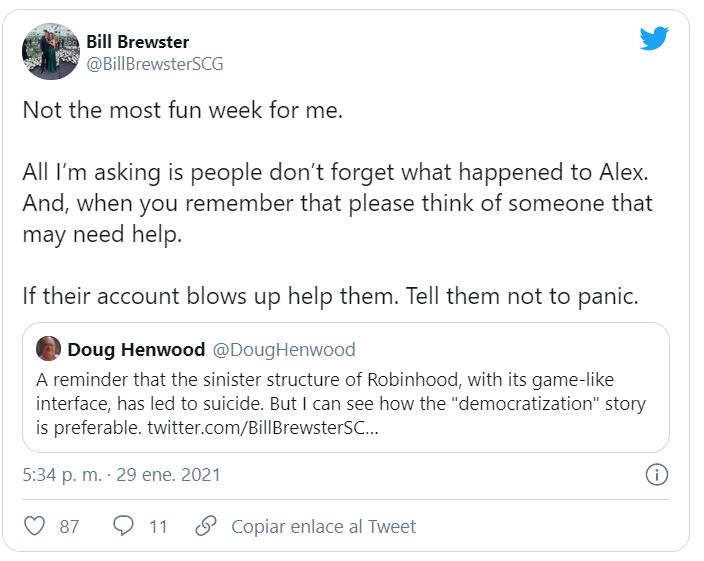The width and height of the screenshot is (704, 561).
Task: Click 'Copiar enlace al Tweet'
Action: coord(323,526)
